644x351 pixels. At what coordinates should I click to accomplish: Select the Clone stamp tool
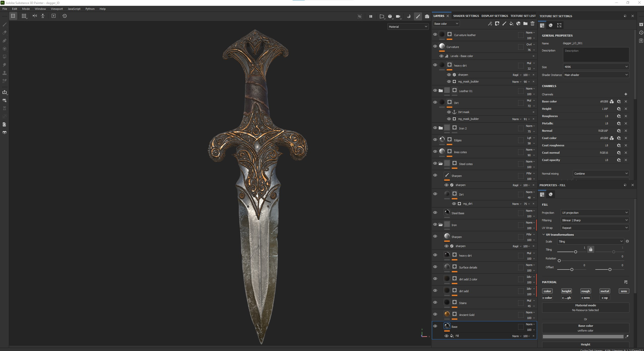tap(4, 73)
